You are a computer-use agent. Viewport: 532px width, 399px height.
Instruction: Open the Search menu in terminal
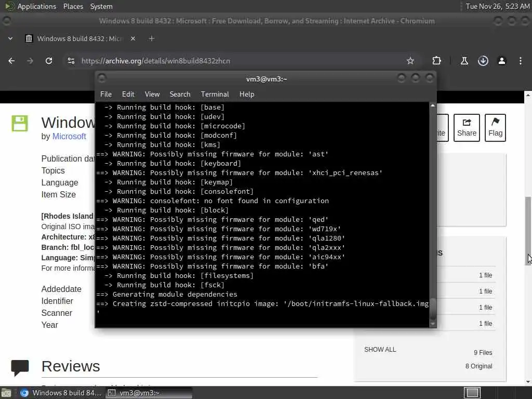click(180, 95)
